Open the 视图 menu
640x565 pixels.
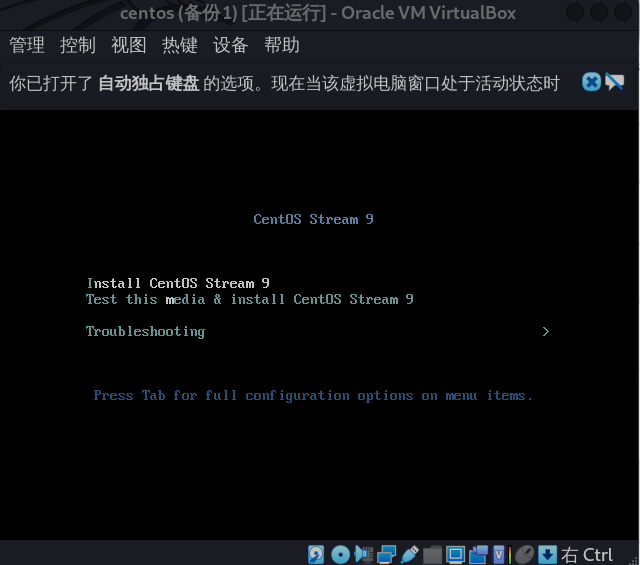[129, 45]
